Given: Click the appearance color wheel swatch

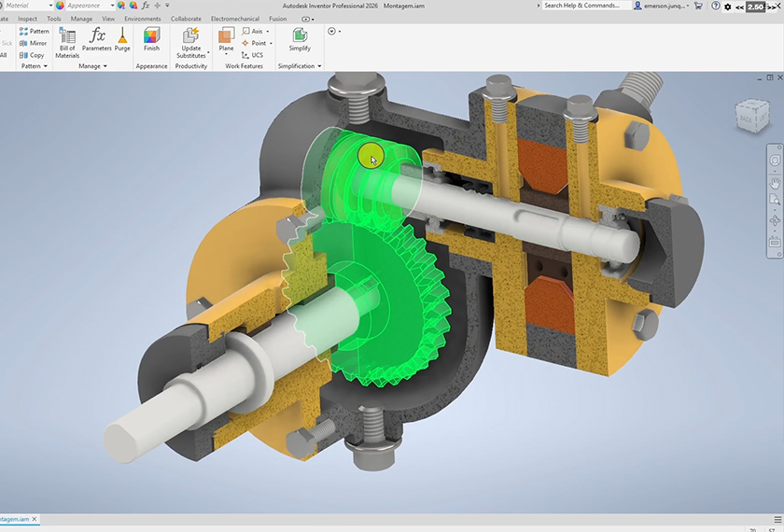Looking at the screenshot, I should point(60,6).
